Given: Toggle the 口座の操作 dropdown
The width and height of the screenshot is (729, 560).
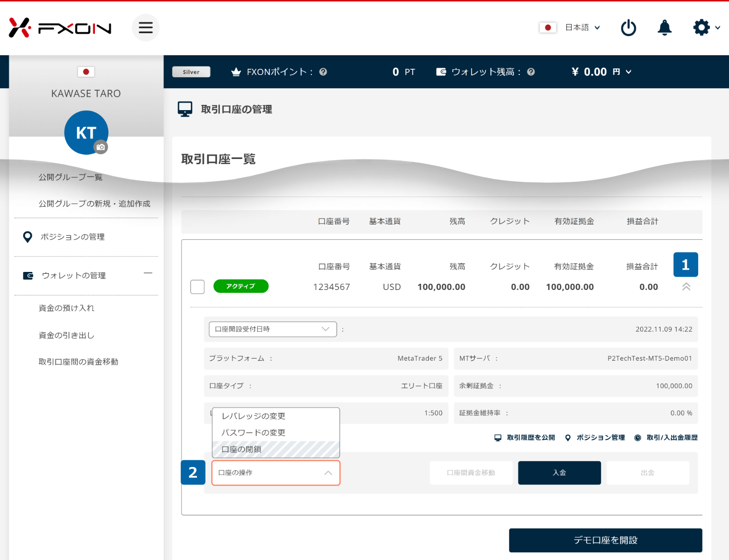Looking at the screenshot, I should (x=276, y=473).
